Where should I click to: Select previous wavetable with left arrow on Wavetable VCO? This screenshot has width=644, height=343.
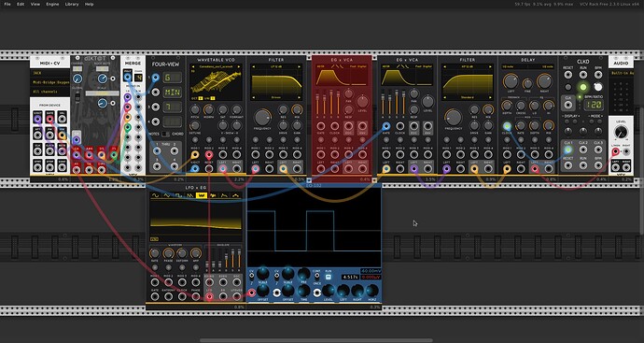pyautogui.click(x=193, y=66)
